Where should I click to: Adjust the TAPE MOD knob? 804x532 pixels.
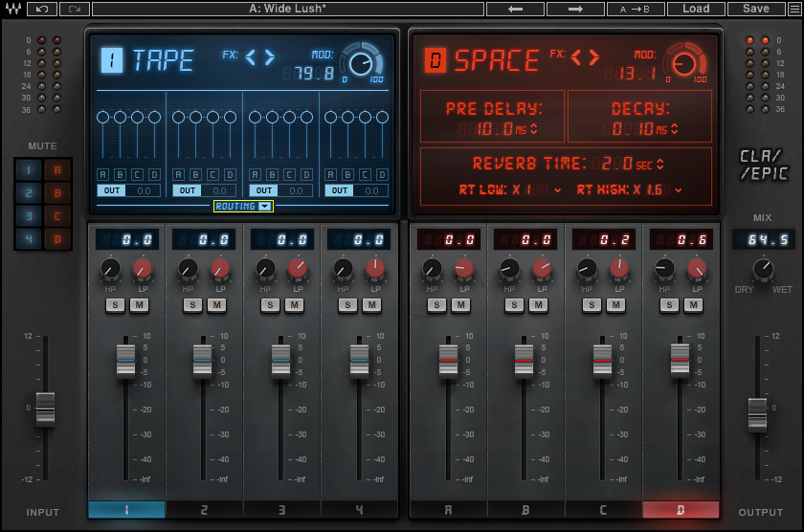coord(361,63)
